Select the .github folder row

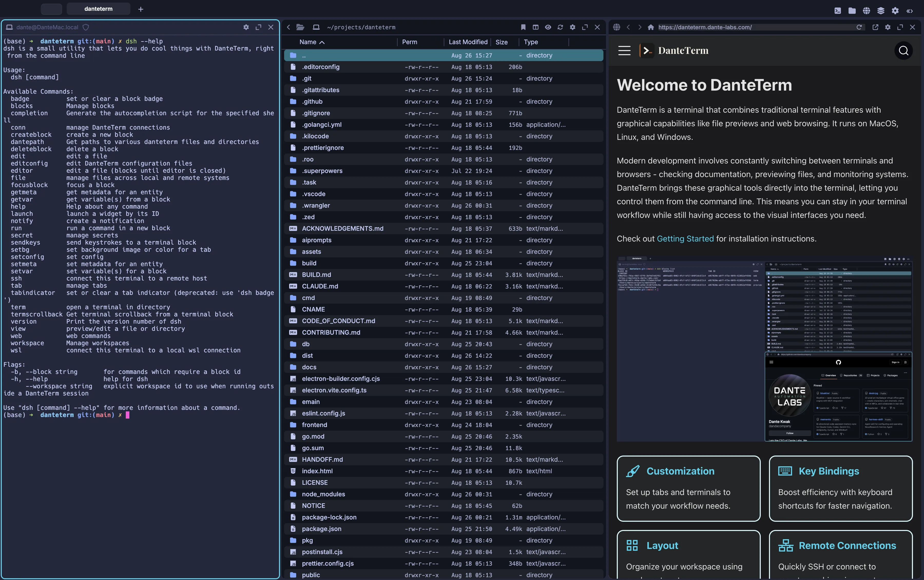click(444, 101)
